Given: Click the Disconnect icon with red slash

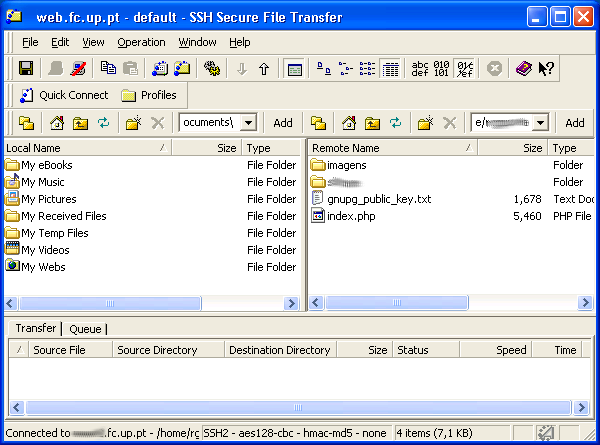Looking at the screenshot, I should [78, 68].
